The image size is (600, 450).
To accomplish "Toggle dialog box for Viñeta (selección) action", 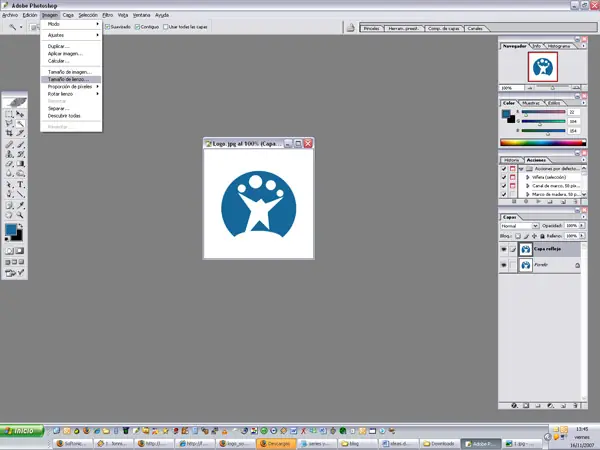I will point(512,177).
